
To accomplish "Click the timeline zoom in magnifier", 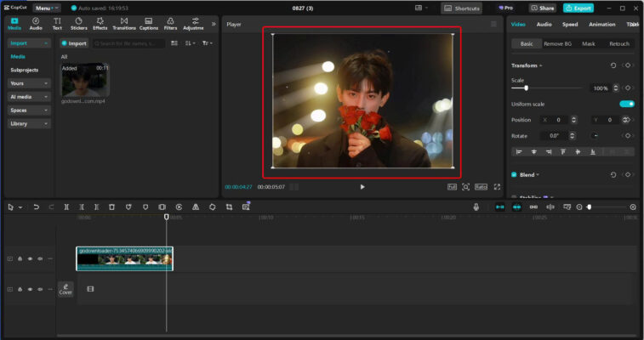I will click(x=633, y=207).
